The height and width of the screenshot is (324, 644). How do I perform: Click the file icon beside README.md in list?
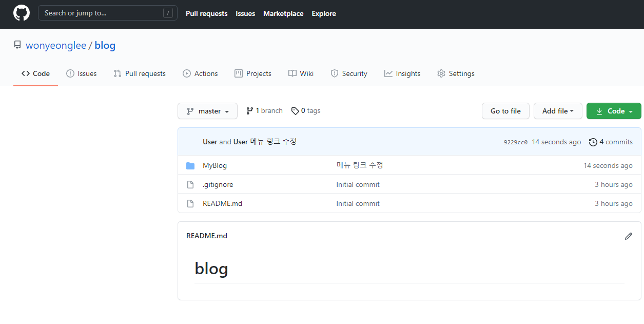click(190, 203)
